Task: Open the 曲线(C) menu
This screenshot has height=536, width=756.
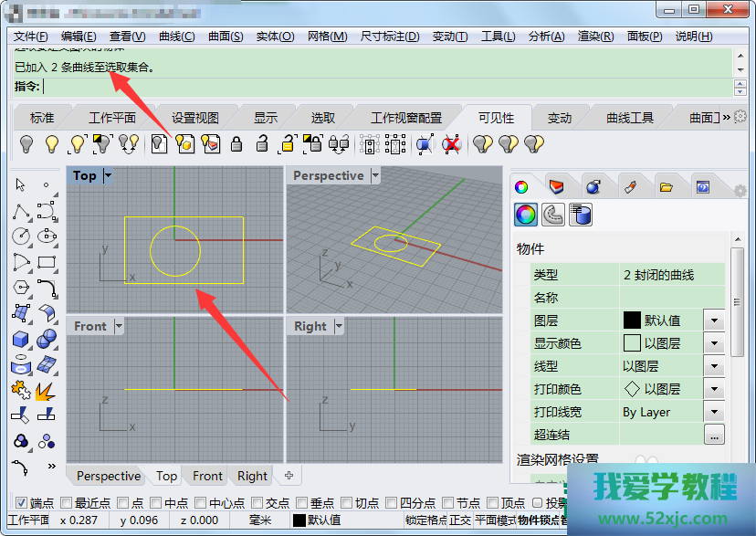Action: point(176,37)
